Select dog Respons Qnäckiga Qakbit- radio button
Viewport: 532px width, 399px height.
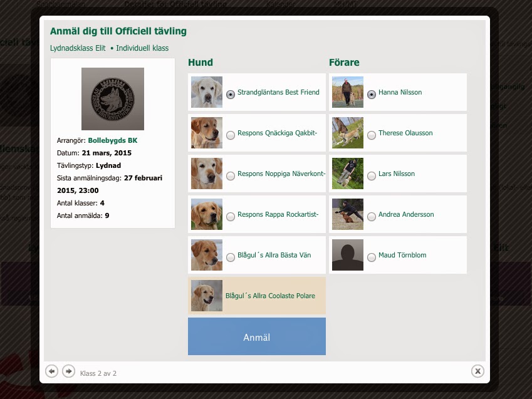(231, 135)
